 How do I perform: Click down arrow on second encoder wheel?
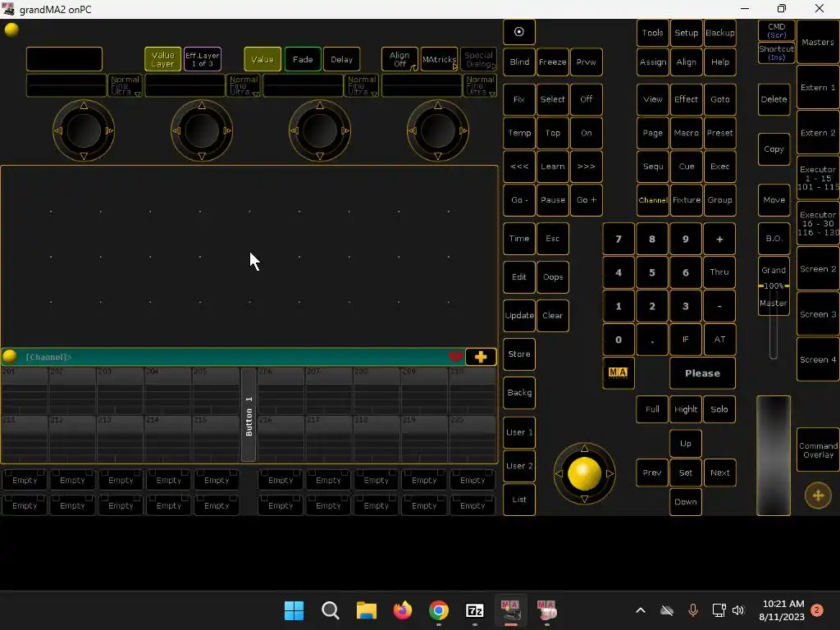tap(202, 156)
